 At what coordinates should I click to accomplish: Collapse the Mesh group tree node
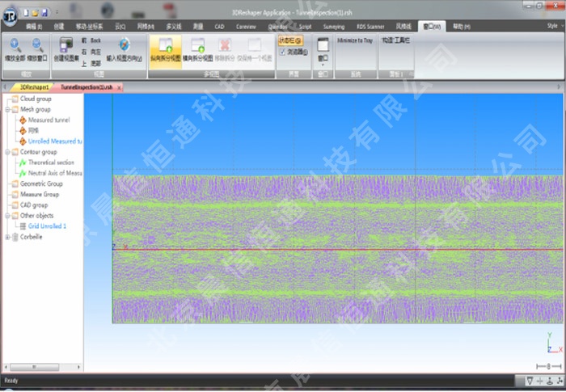point(7,109)
